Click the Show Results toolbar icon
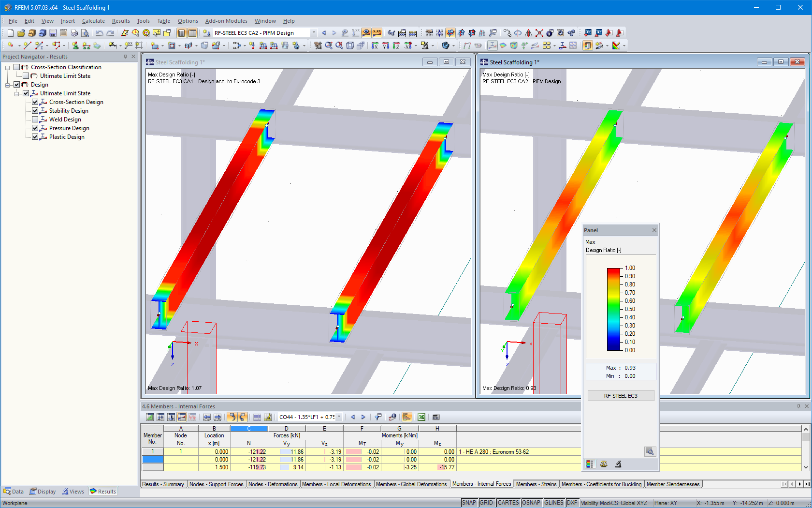812x508 pixels. (x=366, y=33)
